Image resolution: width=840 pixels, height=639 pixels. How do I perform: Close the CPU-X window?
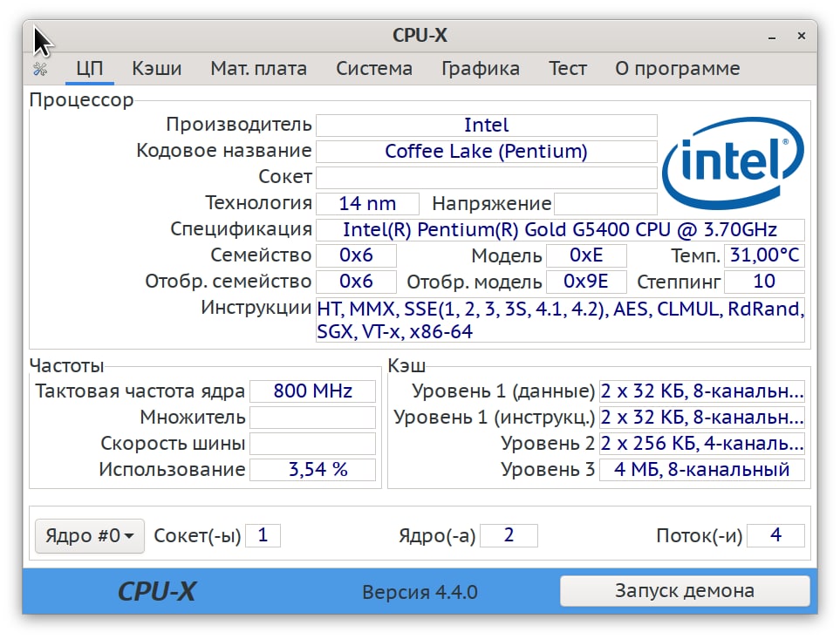pyautogui.click(x=801, y=37)
